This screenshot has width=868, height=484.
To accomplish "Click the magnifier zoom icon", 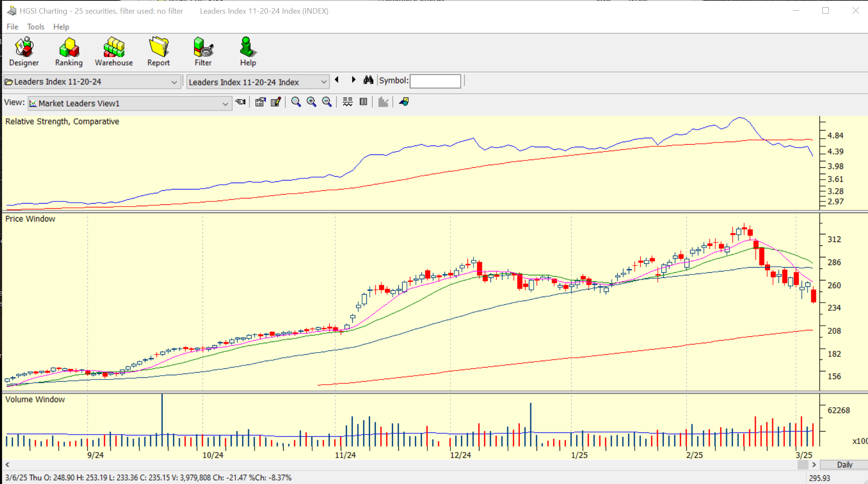I will tap(296, 102).
